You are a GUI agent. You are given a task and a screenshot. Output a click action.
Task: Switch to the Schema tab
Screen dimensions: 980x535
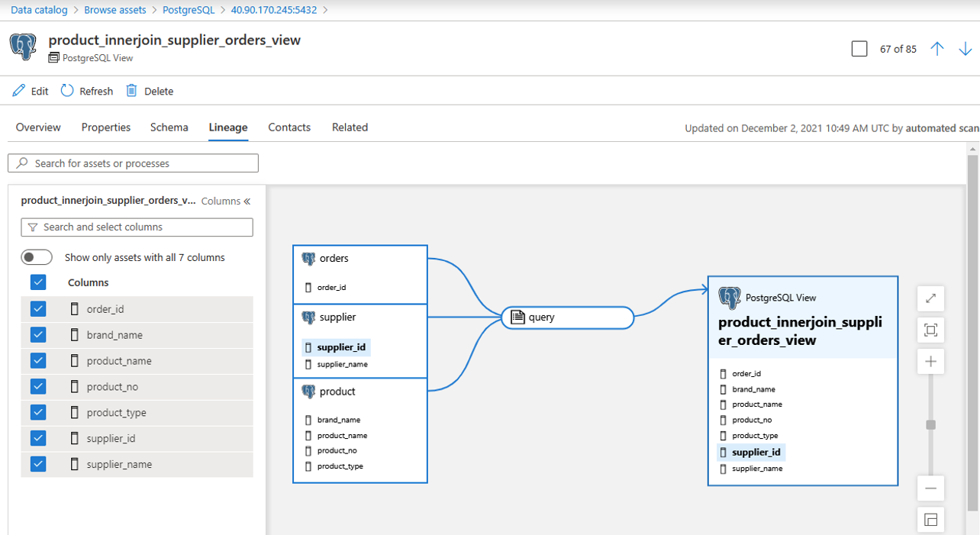(169, 127)
